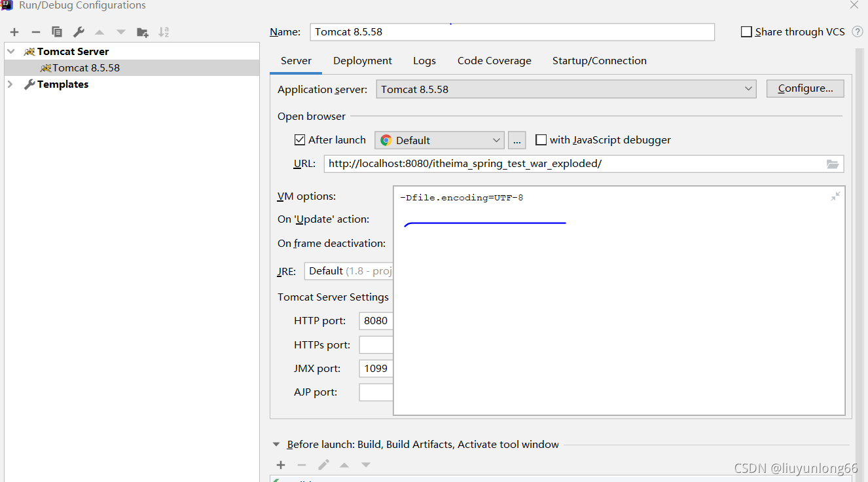
Task: Move configuration up in toolbar
Action: (99, 32)
